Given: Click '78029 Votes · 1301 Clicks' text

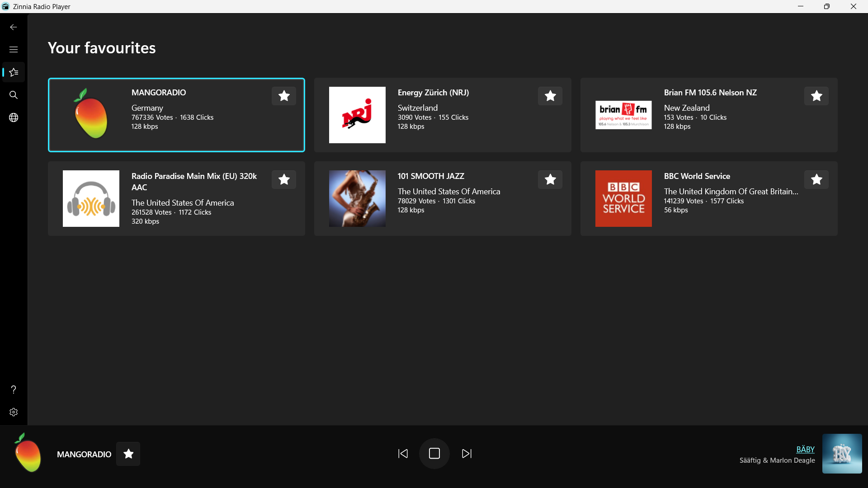Looking at the screenshot, I should (436, 201).
